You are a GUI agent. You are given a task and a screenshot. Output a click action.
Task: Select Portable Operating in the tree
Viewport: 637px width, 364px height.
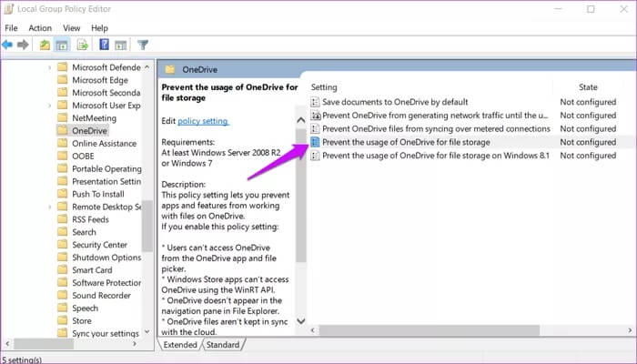tap(106, 168)
